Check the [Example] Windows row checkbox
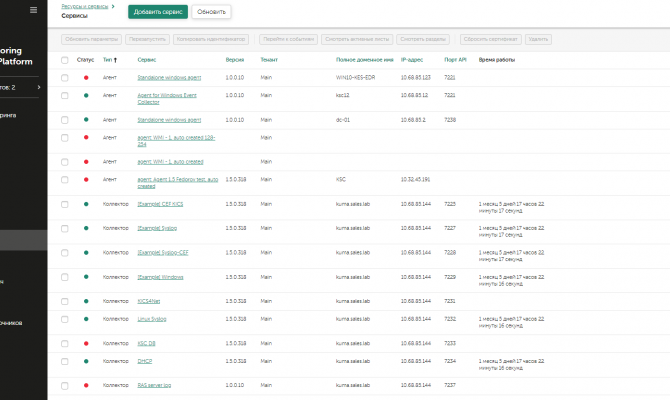670x400 pixels. click(65, 277)
